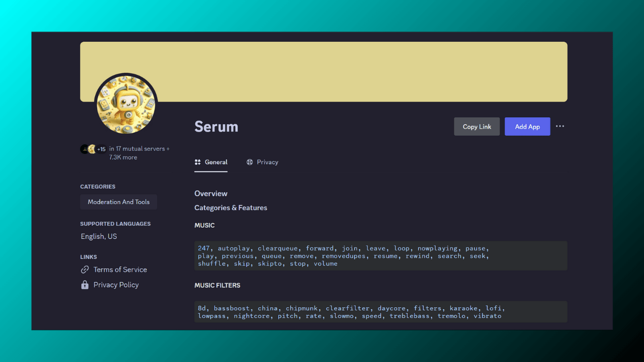This screenshot has height=362, width=644.
Task: Click the chain icon beside Terms of Service
Action: coord(85,269)
